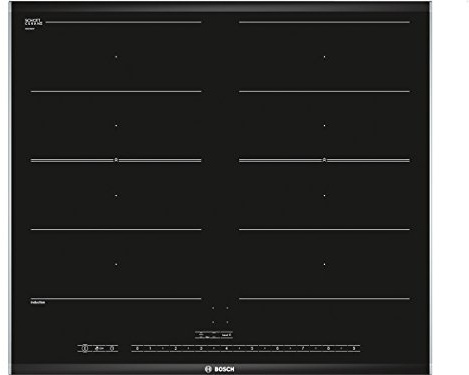Set heat level 4 on the control strip

(x=226, y=349)
